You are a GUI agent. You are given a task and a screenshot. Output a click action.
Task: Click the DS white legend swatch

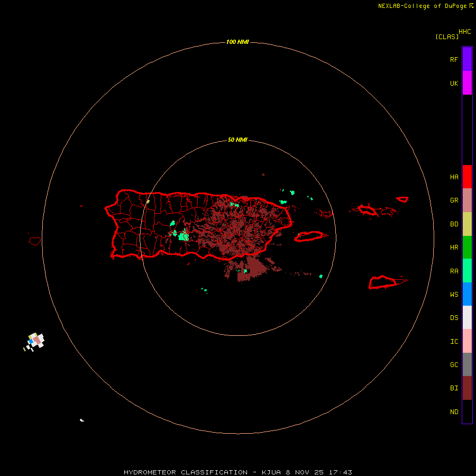click(467, 317)
